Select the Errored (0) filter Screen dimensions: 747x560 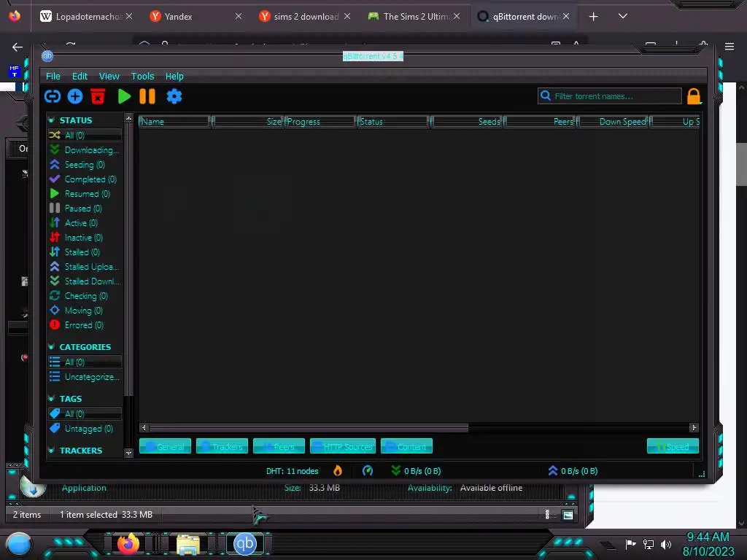point(85,325)
